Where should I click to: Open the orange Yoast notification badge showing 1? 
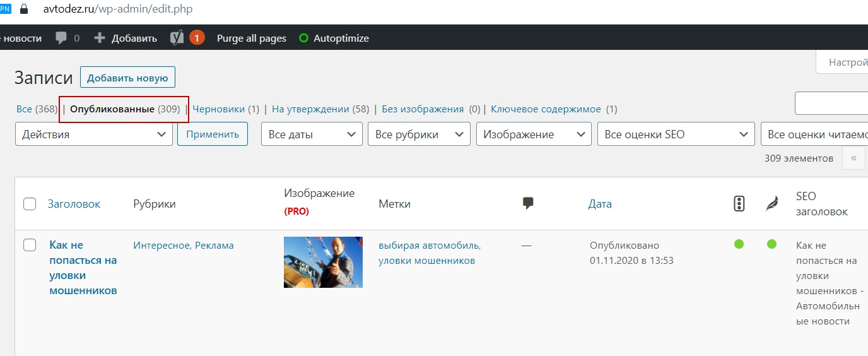197,38
